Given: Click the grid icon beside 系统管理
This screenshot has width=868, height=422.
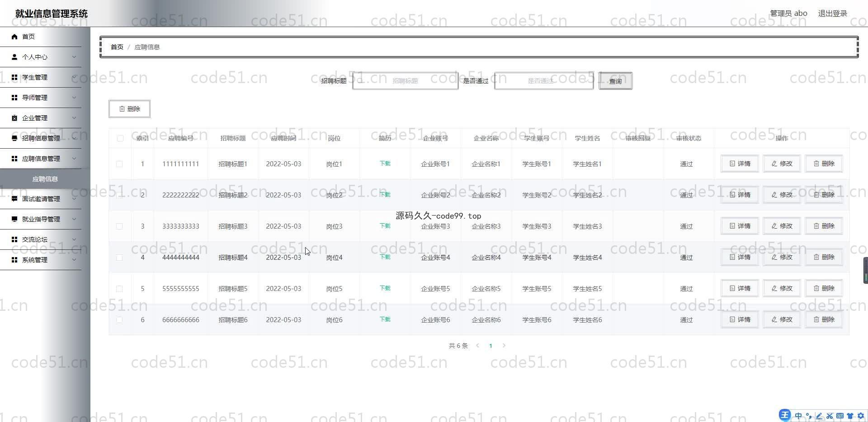Looking at the screenshot, I should coord(14,260).
